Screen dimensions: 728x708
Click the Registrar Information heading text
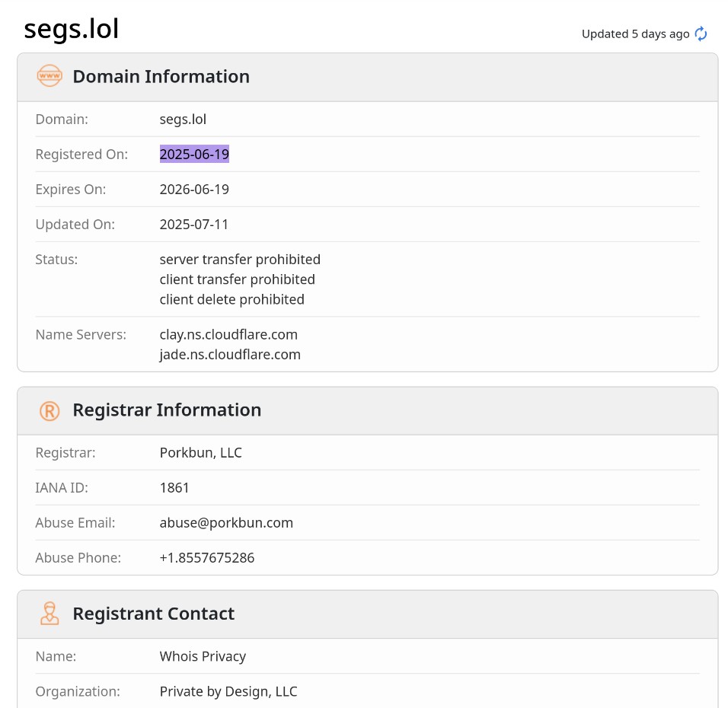(167, 410)
